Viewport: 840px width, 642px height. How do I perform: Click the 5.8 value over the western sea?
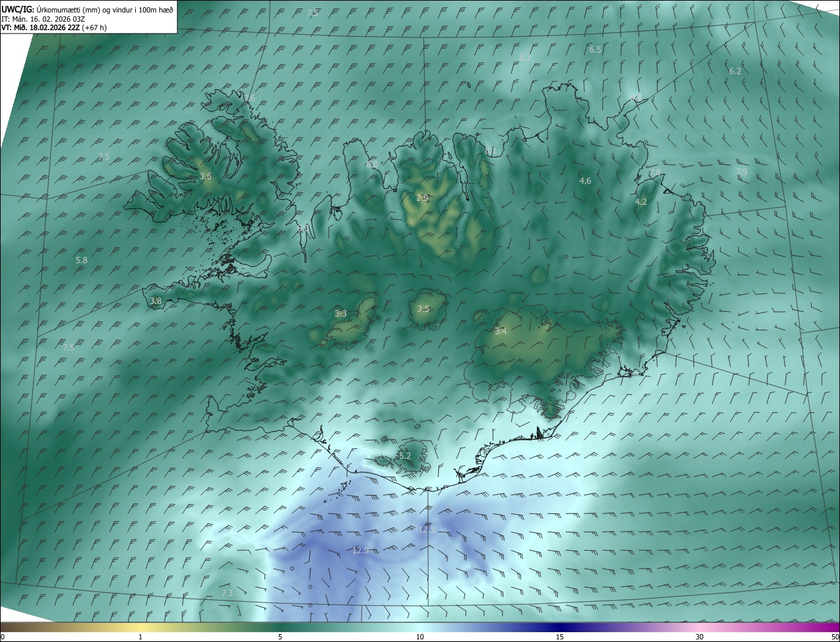coord(81,261)
